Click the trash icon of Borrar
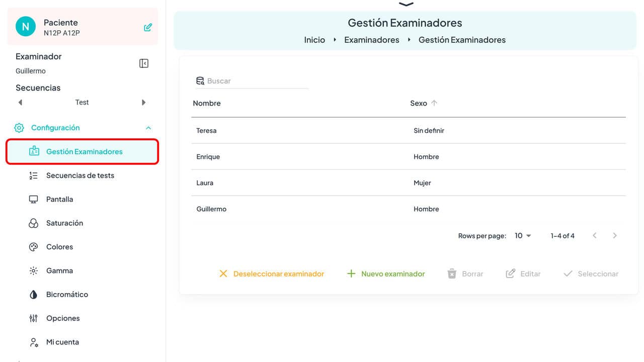This screenshot has height=362, width=644. click(452, 274)
